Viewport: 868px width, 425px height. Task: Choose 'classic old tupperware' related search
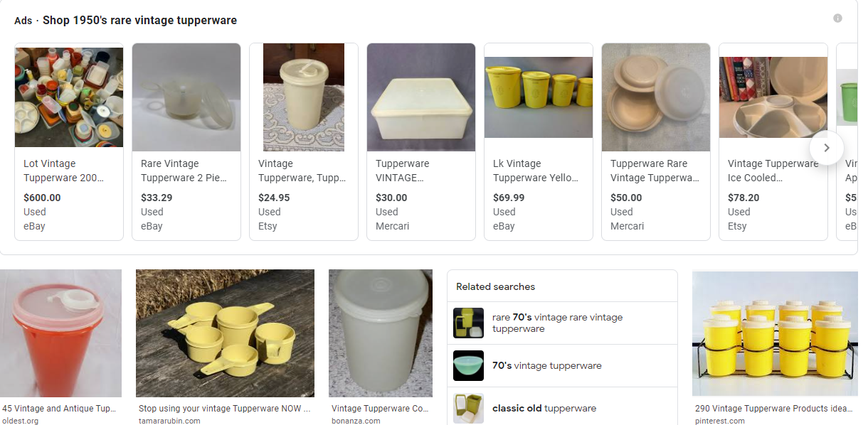pyautogui.click(x=544, y=409)
